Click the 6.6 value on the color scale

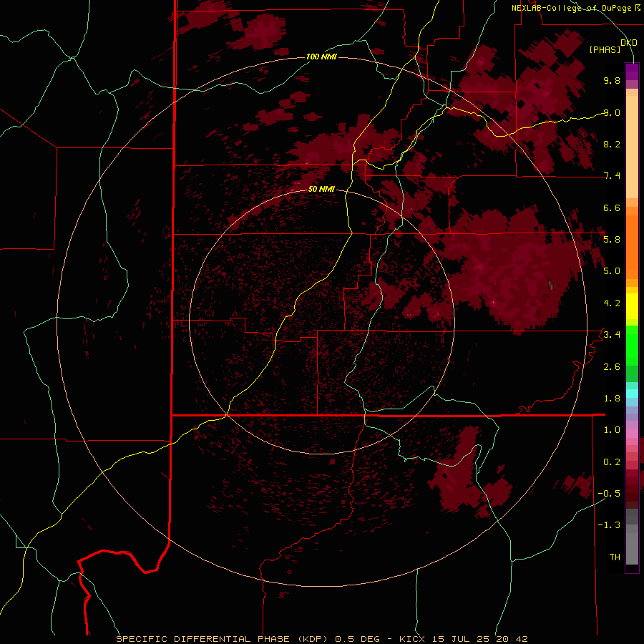(612, 208)
